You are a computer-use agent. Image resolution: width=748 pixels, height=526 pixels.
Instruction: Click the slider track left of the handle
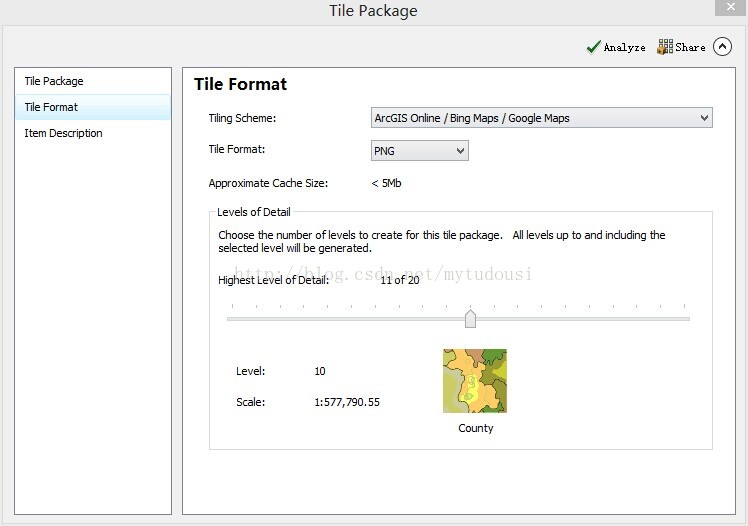point(346,319)
